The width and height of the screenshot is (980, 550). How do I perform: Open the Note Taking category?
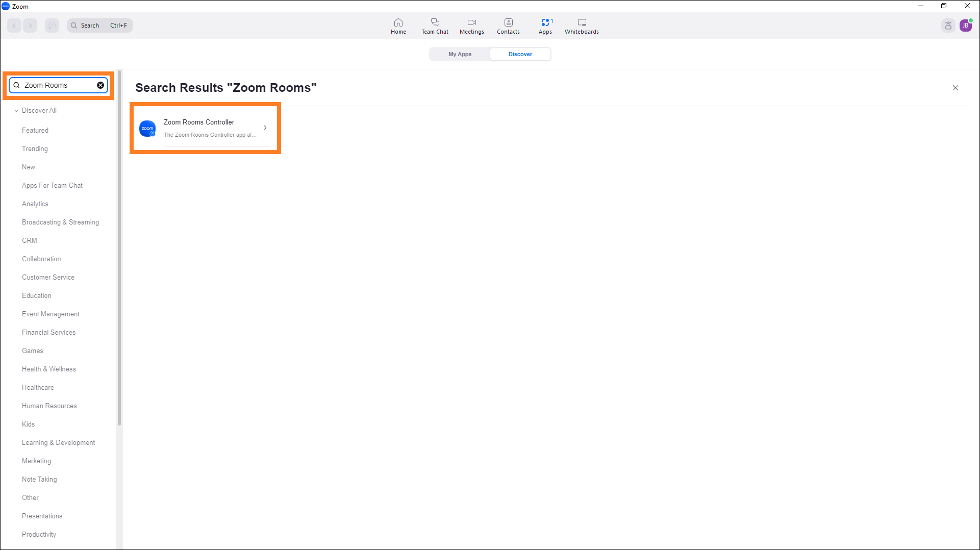pos(39,479)
